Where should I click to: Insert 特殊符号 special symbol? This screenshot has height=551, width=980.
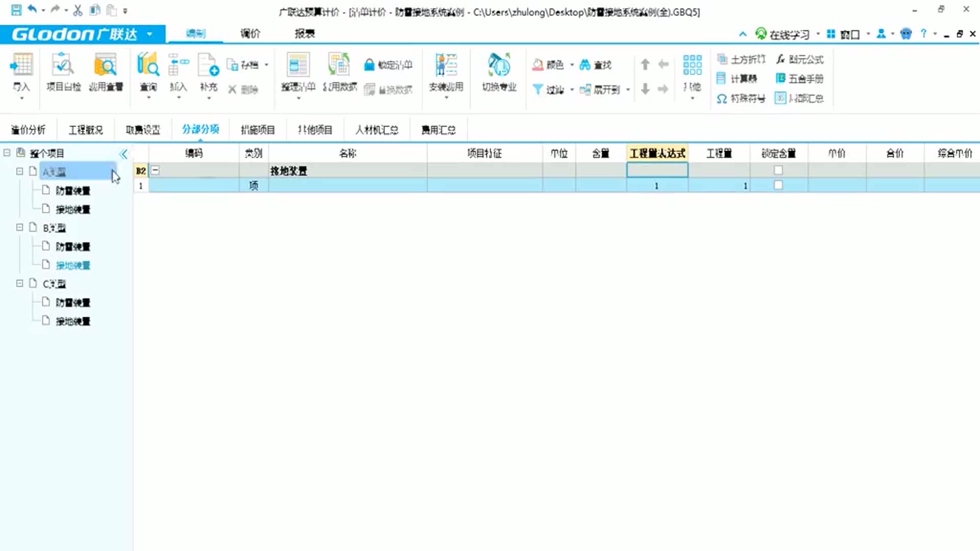741,98
